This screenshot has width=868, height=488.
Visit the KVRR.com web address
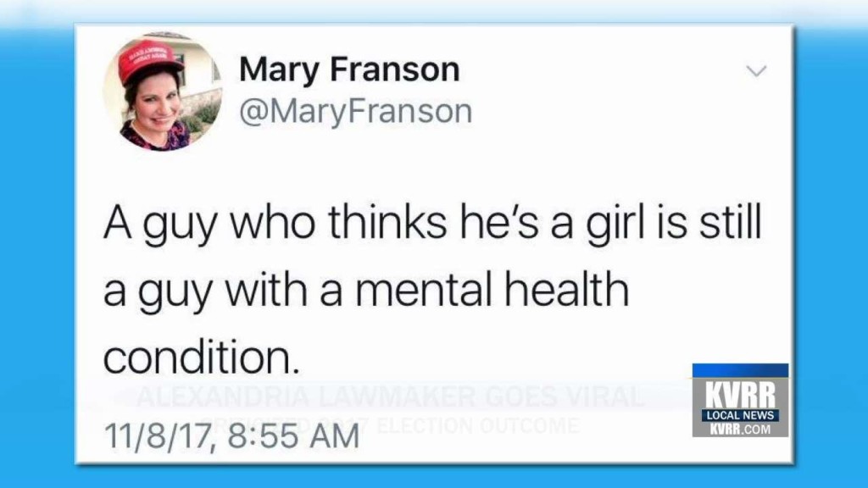tap(740, 429)
